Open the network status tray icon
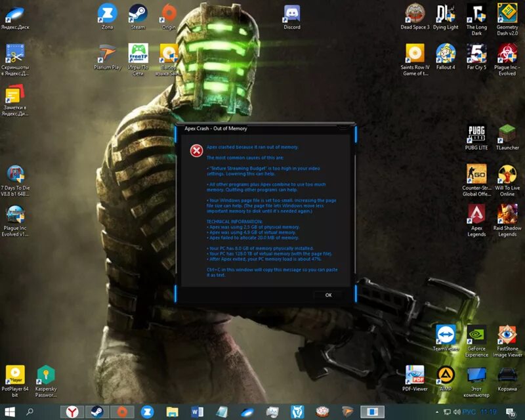The height and width of the screenshot is (420, 525). (x=447, y=412)
